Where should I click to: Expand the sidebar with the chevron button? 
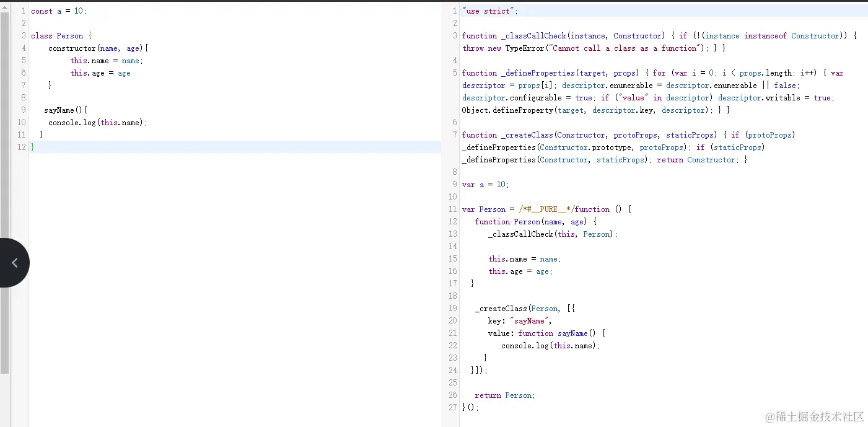(14, 263)
